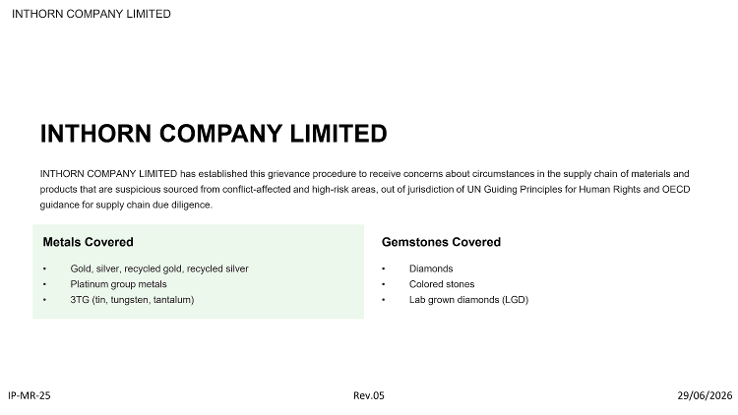Click the IP-MR-25 document code footer
Image resolution: width=738 pixels, height=415 pixels.
click(x=29, y=395)
